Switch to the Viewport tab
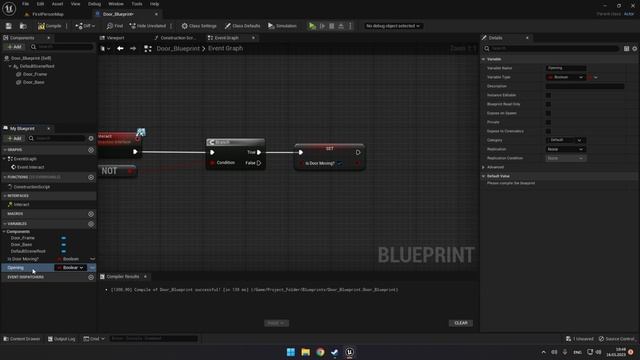 [115, 38]
